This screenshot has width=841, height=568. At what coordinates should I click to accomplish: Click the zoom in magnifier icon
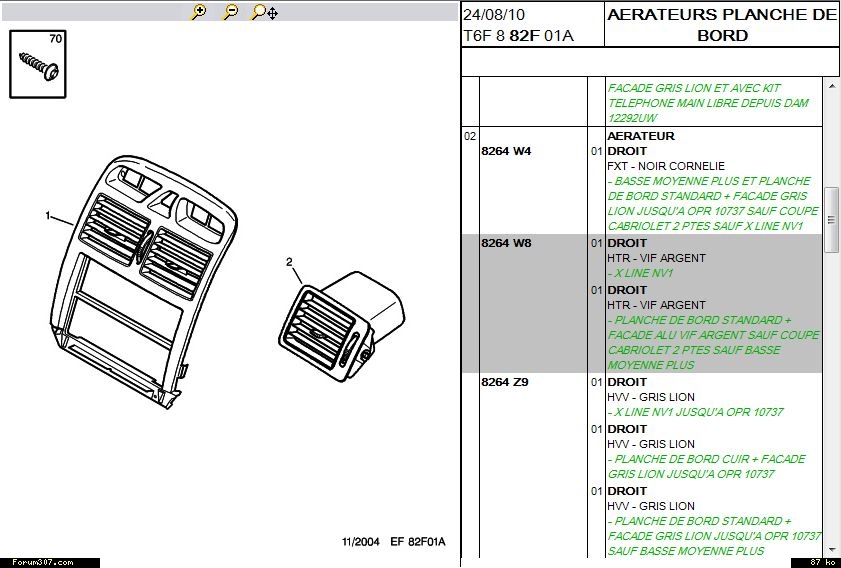click(x=199, y=12)
